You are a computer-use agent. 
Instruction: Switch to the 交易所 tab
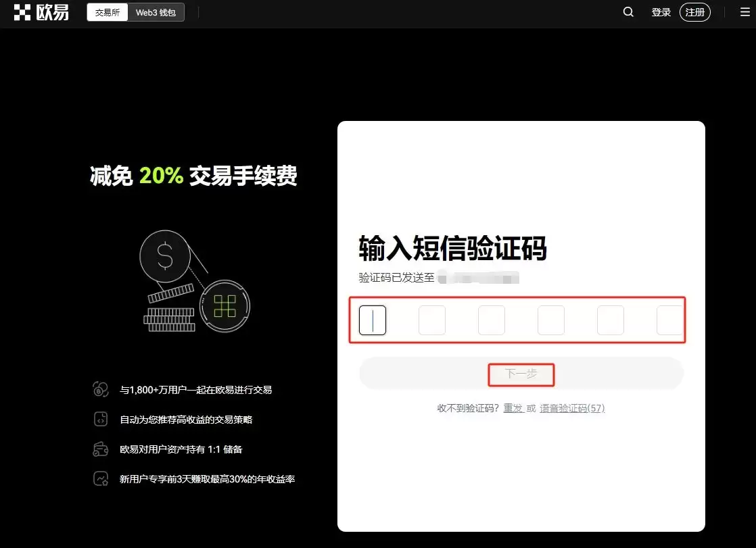[x=107, y=11]
